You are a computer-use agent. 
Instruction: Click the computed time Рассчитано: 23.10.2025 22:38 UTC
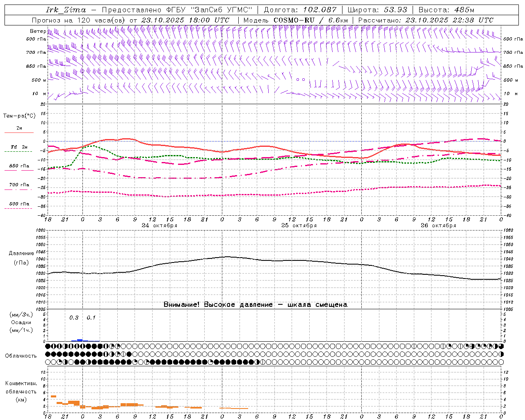click(x=426, y=20)
